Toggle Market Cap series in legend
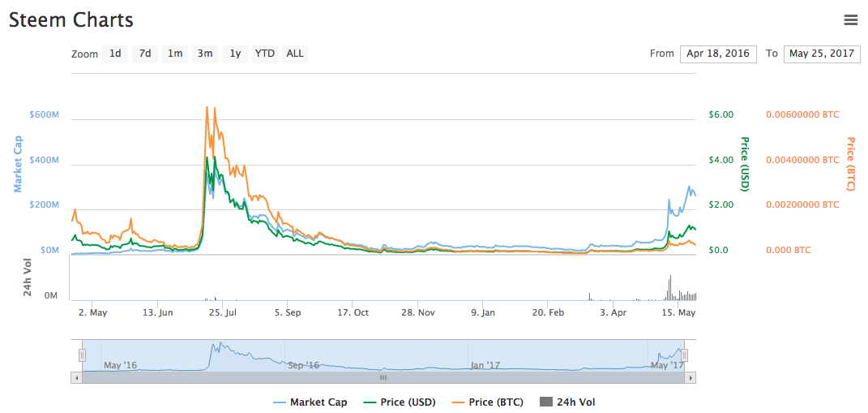Viewport: 868px width, 413px height. [x=310, y=402]
